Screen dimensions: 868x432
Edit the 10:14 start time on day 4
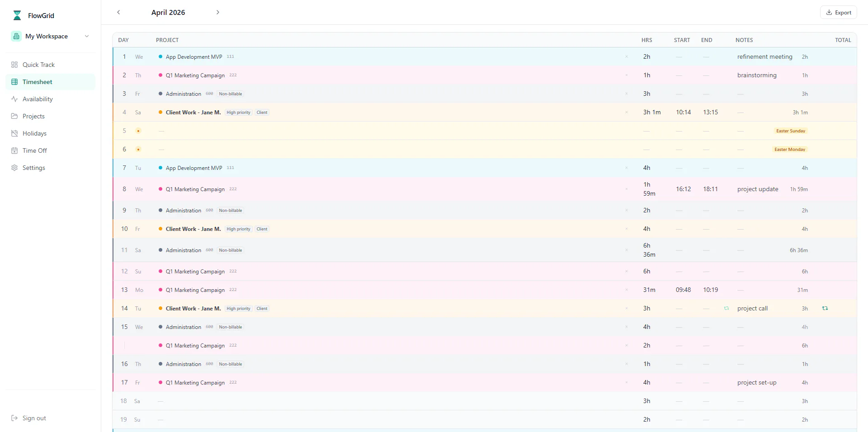point(683,112)
